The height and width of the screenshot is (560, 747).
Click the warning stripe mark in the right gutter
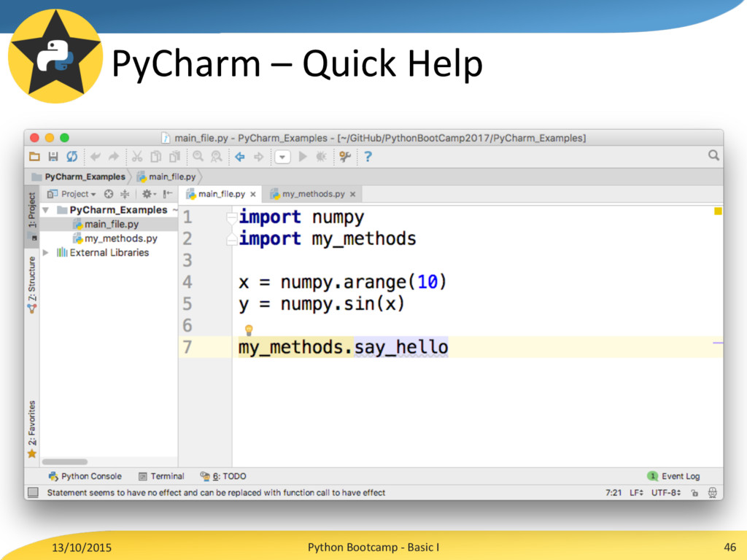coord(718,343)
